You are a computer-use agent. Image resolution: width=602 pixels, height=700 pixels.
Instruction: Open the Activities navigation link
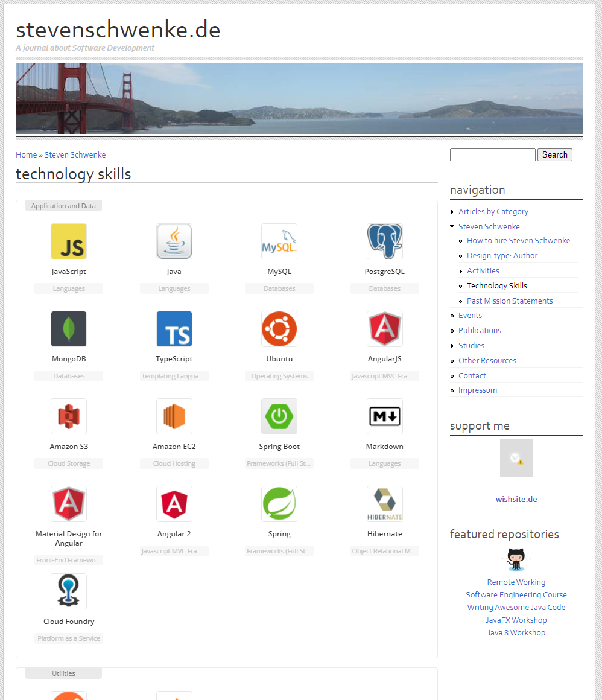[483, 270]
